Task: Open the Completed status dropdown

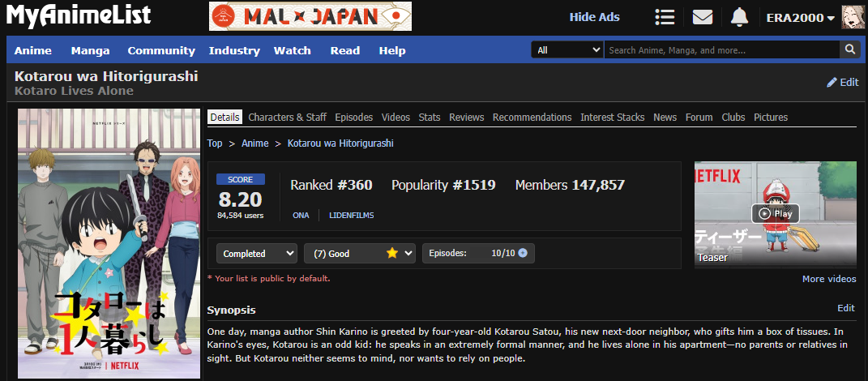Action: [257, 253]
